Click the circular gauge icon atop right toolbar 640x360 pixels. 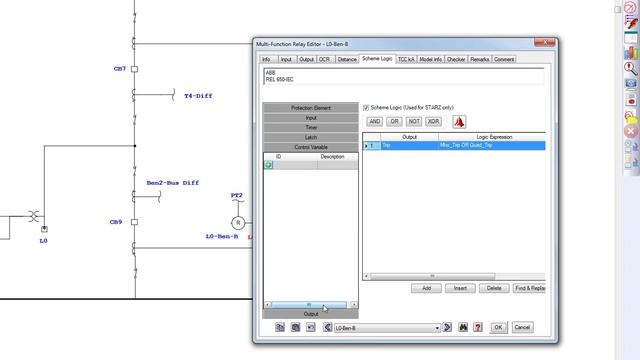pos(631,7)
